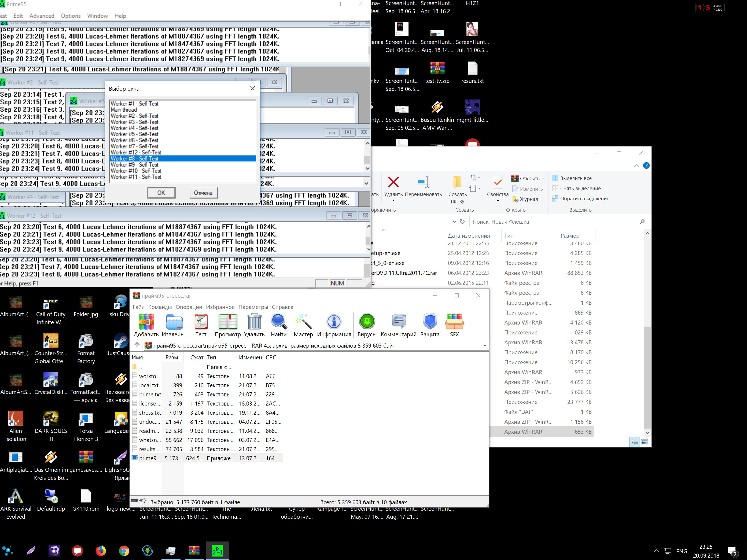
Task: Click Explorer's red Delete (Удалить) icon
Action: tap(393, 182)
